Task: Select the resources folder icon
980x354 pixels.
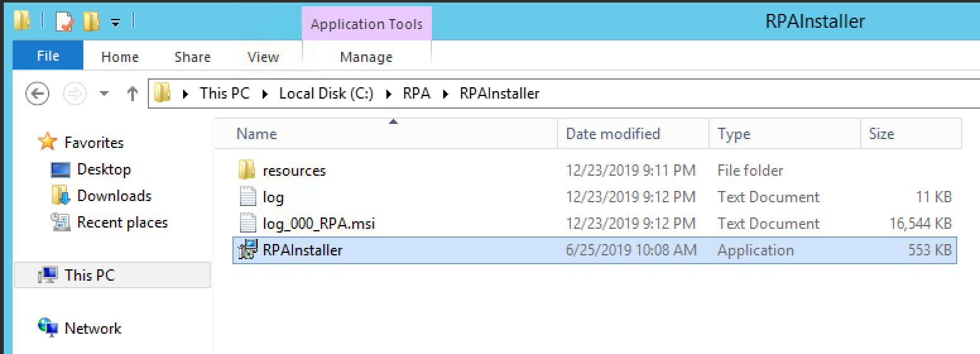Action: tap(248, 170)
